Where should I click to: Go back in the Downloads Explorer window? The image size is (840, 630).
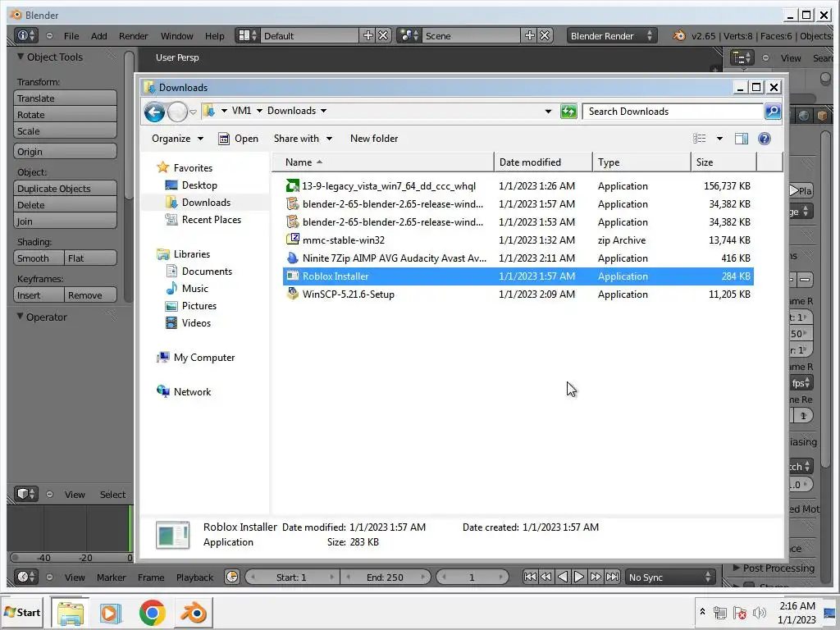154,112
